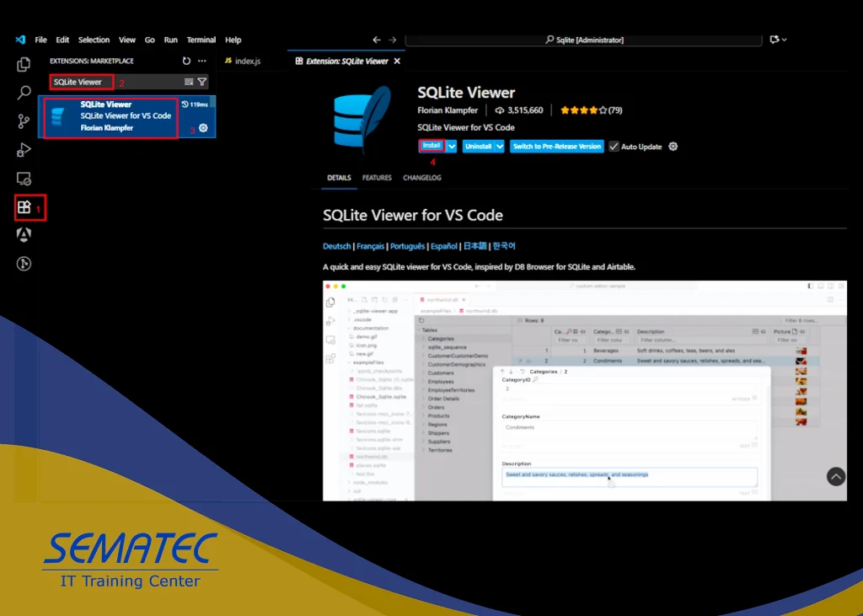
Task: Open the Edit menu
Action: coord(62,40)
